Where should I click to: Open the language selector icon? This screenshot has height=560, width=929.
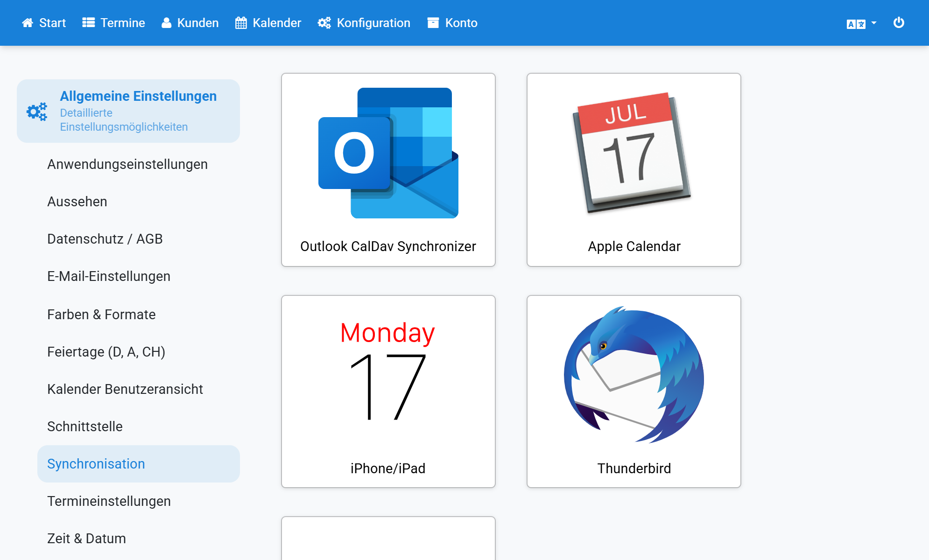click(x=856, y=24)
